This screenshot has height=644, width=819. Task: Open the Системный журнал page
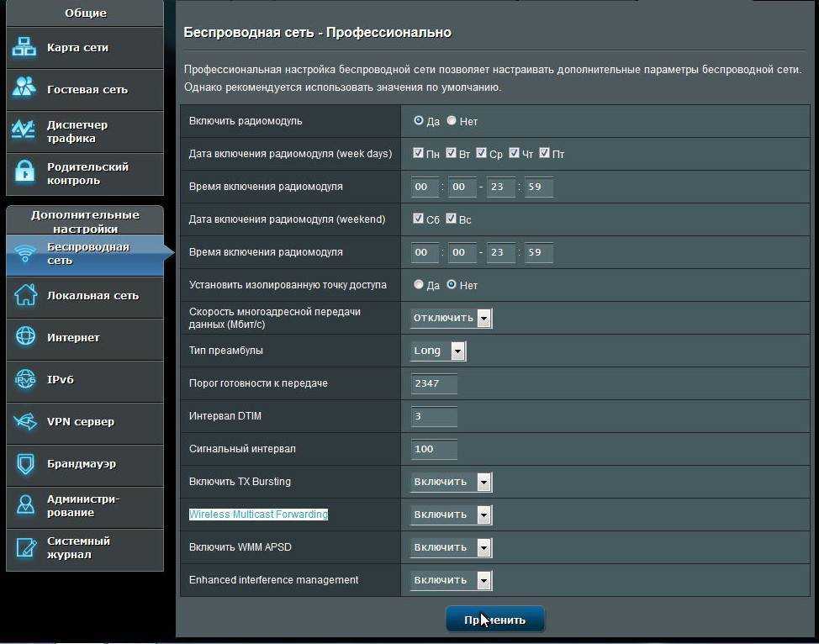pyautogui.click(x=85, y=548)
